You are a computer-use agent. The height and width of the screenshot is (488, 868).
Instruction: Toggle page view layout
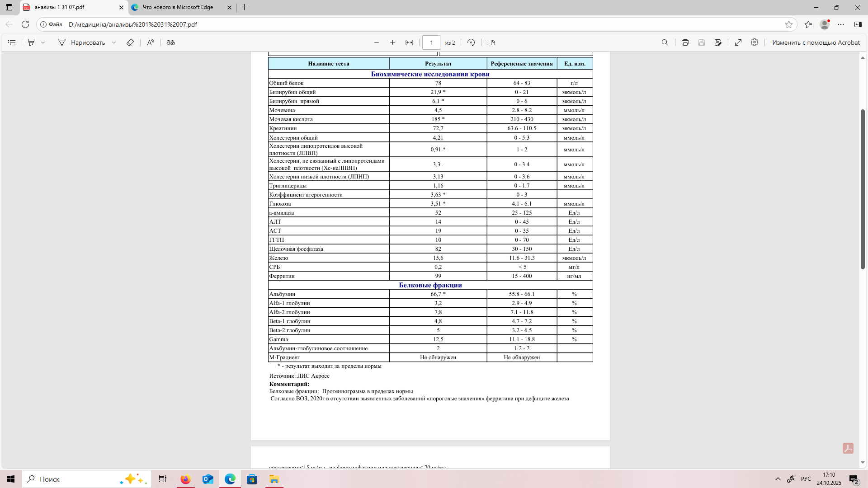(491, 42)
